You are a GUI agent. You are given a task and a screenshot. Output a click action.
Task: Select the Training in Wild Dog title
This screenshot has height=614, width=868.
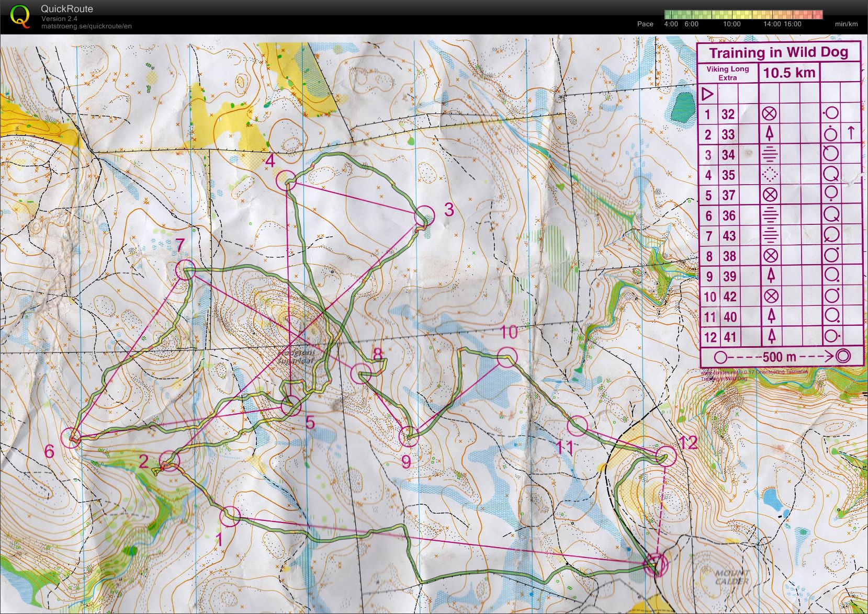pos(780,52)
